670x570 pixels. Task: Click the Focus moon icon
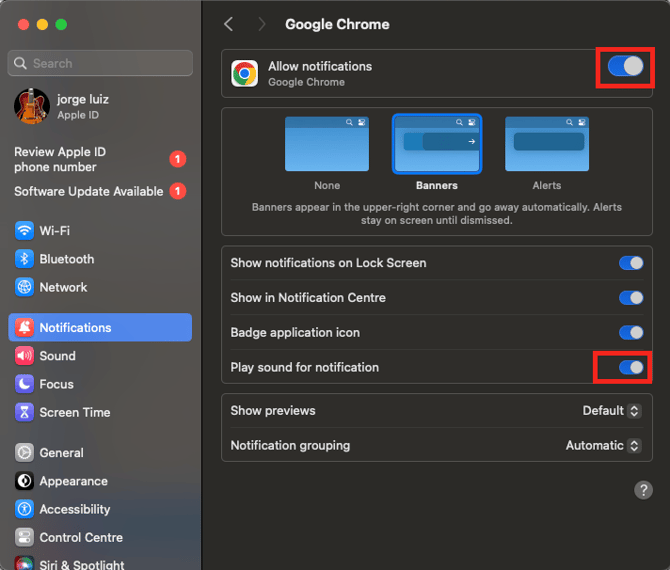24,384
